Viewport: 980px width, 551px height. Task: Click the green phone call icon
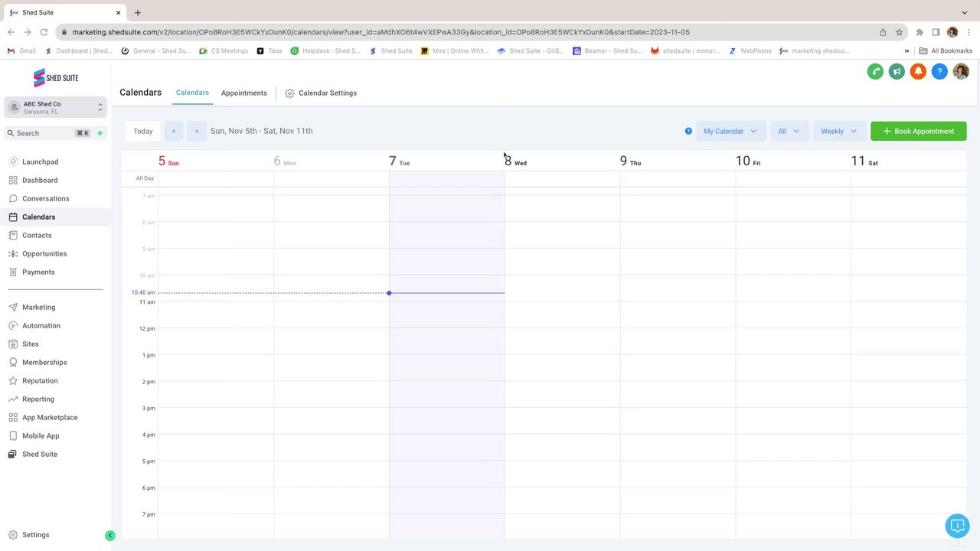875,71
